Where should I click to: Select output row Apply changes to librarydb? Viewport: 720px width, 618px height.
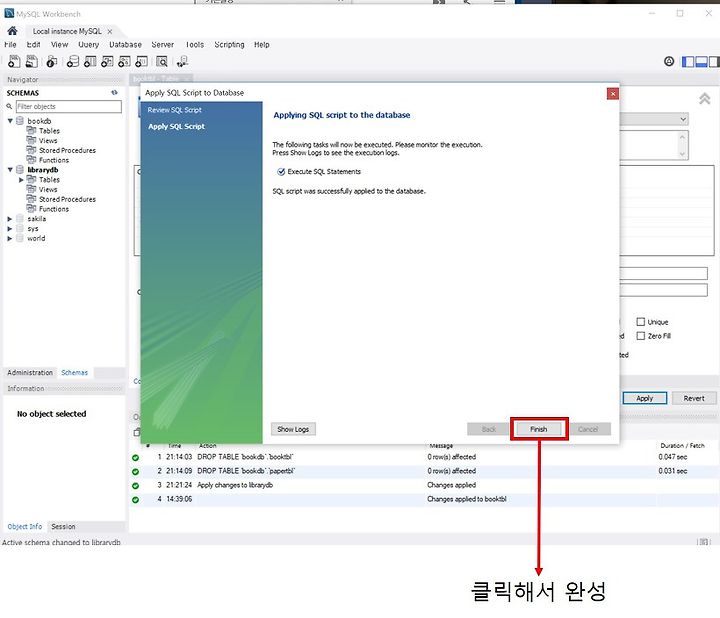[424, 485]
